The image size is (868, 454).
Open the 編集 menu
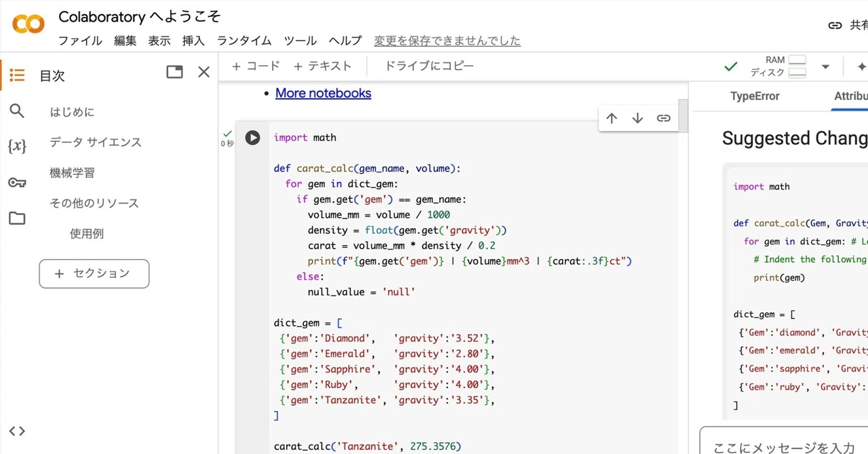point(125,41)
